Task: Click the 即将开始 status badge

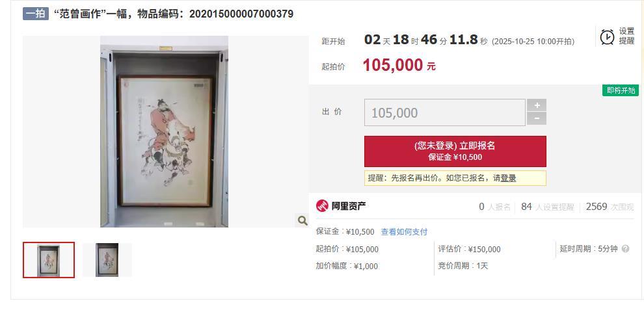Action: tap(621, 90)
